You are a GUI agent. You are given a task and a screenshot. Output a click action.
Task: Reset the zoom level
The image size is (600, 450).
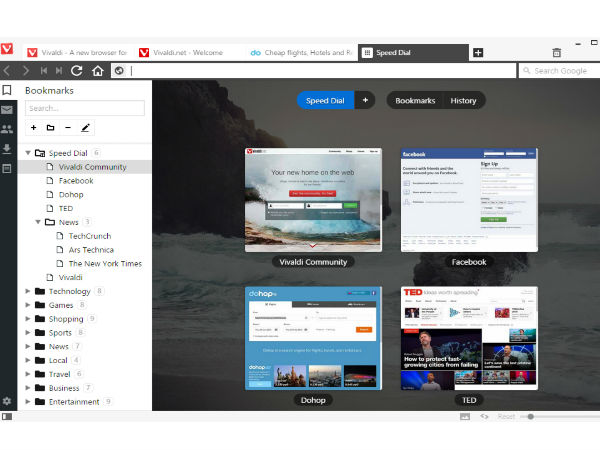506,416
